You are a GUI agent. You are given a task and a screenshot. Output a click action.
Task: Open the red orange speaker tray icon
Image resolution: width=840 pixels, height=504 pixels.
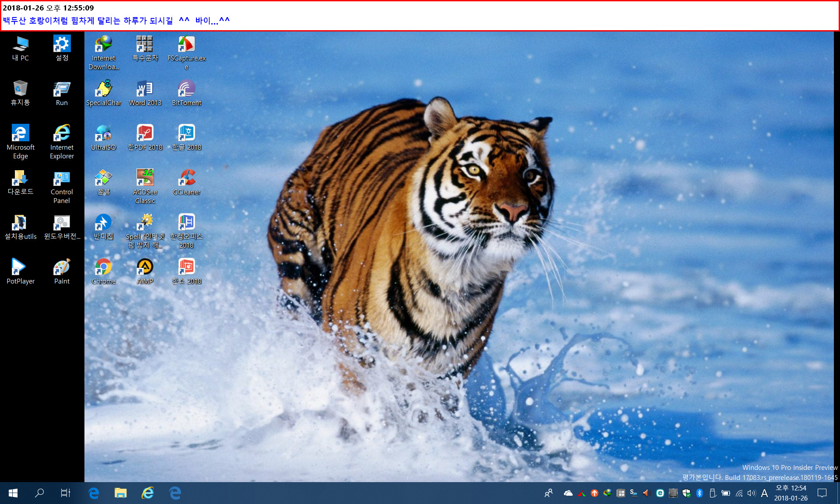647,493
